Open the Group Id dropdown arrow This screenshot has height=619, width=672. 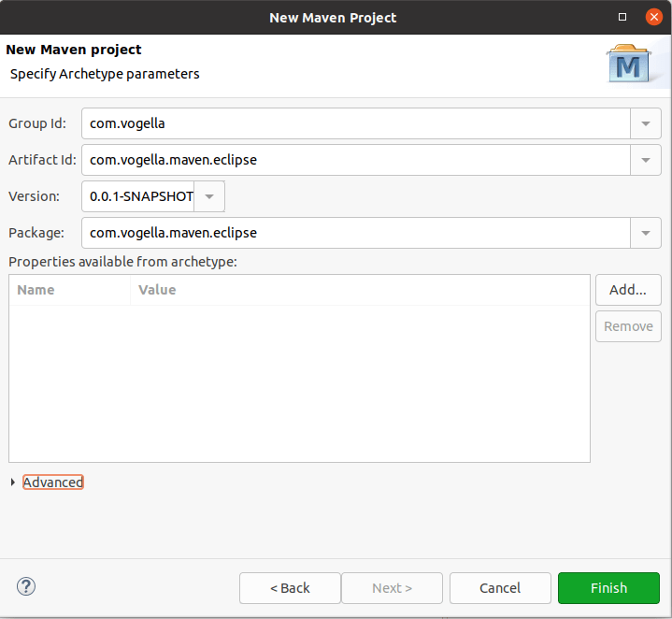[x=646, y=123]
